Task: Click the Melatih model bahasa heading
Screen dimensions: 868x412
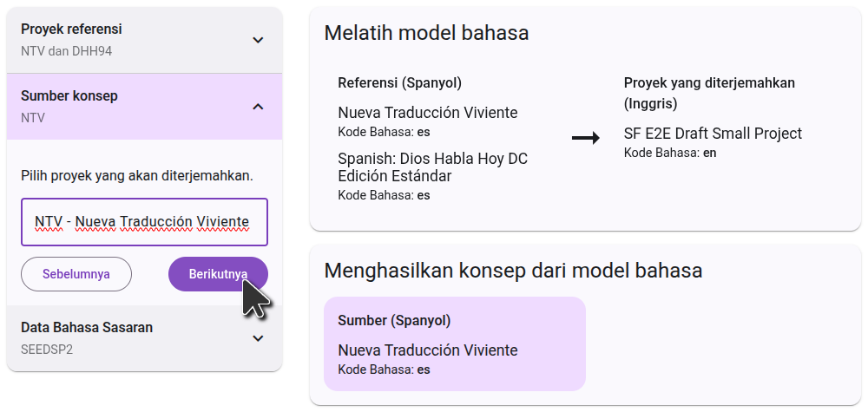Action: [426, 33]
